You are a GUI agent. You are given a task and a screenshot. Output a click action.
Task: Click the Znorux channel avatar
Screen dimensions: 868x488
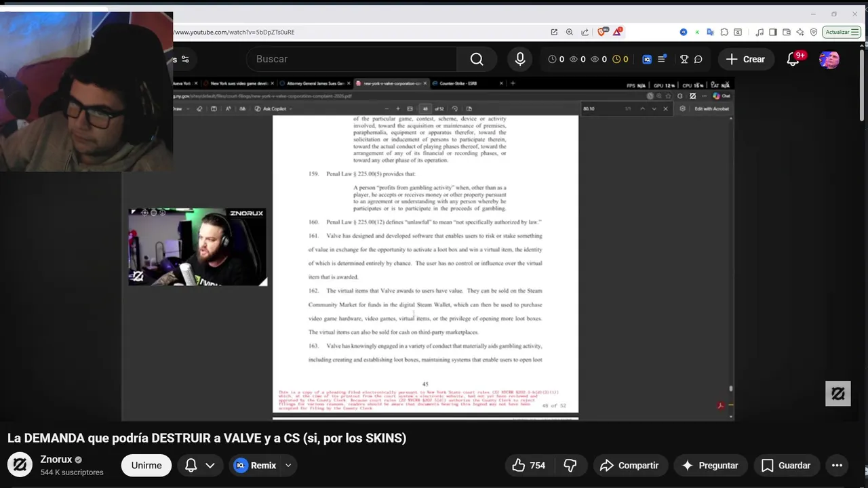[x=20, y=465]
